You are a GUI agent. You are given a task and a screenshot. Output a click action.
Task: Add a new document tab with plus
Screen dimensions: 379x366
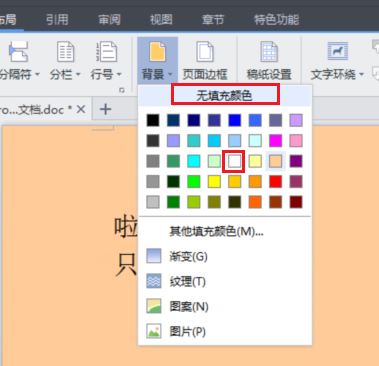[105, 109]
